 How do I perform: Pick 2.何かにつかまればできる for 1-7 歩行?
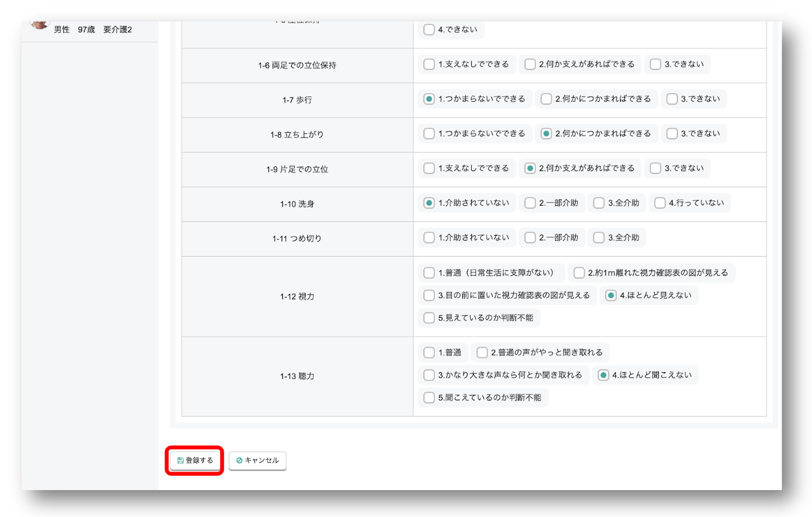click(x=546, y=99)
